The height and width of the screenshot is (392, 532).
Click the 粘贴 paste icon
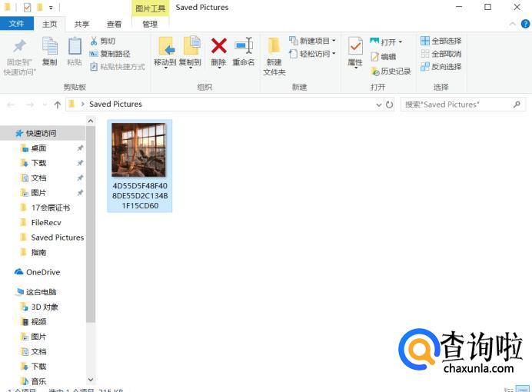75,46
